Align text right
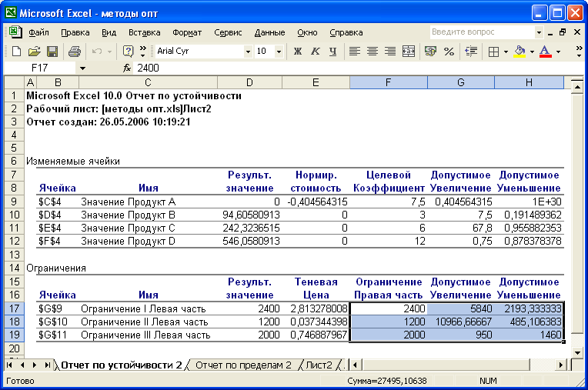588x390 pixels. (x=390, y=52)
